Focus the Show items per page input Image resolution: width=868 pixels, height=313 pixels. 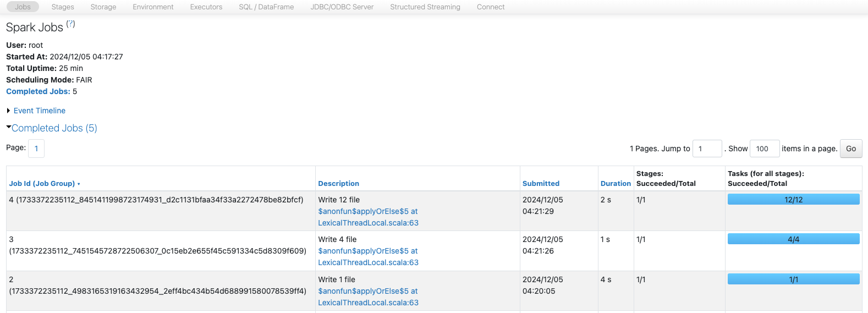pyautogui.click(x=765, y=149)
